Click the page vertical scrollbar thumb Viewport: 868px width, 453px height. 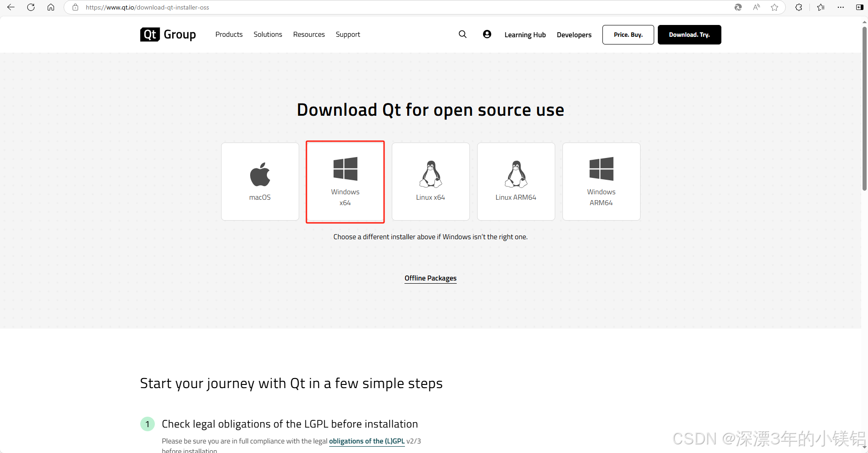click(x=864, y=109)
